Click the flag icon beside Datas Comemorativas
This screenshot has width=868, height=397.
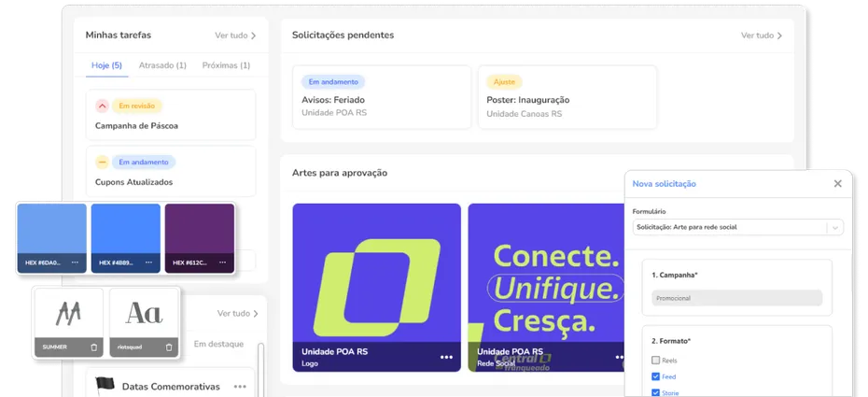105,384
